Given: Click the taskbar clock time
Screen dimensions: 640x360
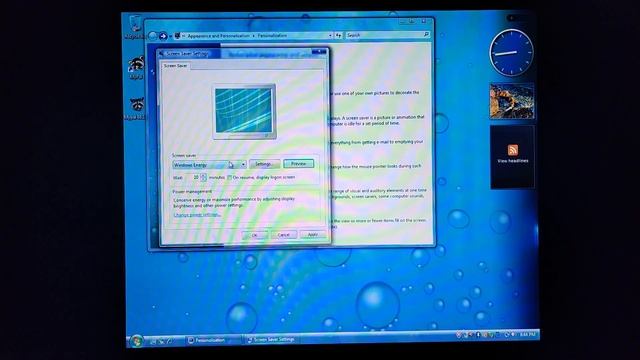Looking at the screenshot, I should pos(527,335).
